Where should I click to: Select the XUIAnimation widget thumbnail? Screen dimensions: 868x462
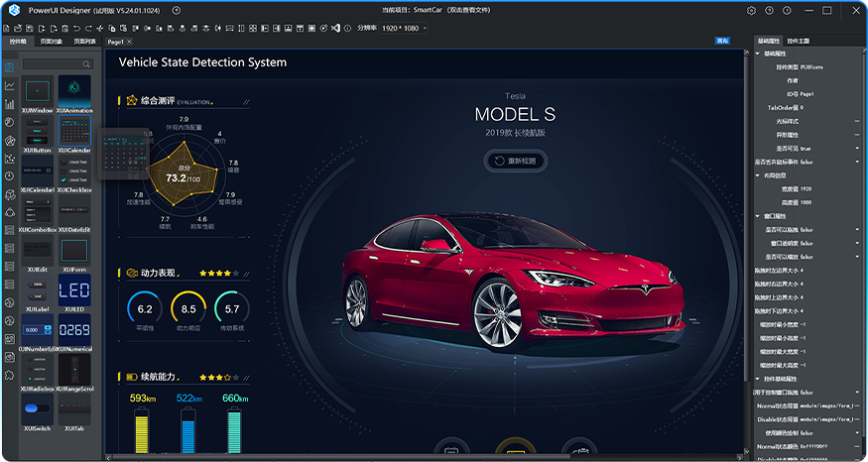(74, 91)
